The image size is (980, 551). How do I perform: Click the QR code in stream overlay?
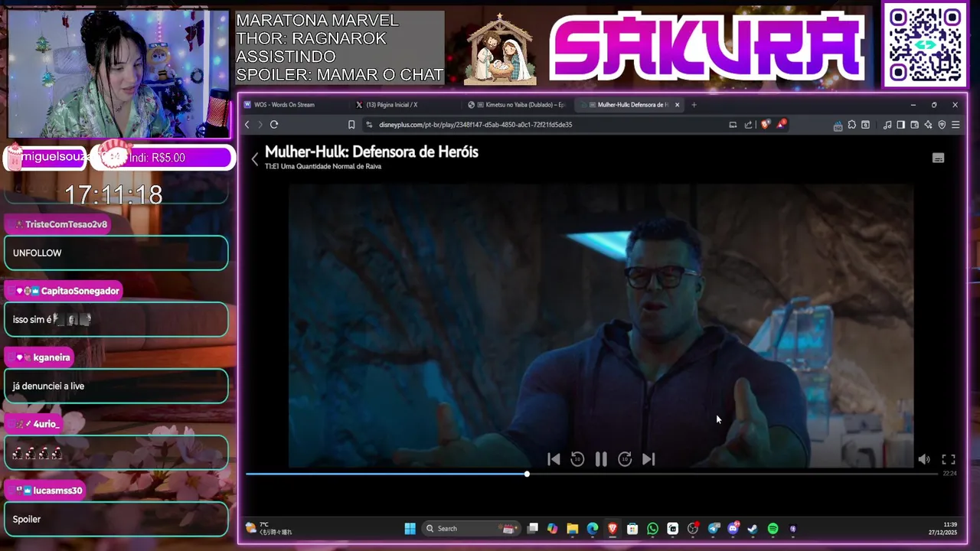point(926,45)
